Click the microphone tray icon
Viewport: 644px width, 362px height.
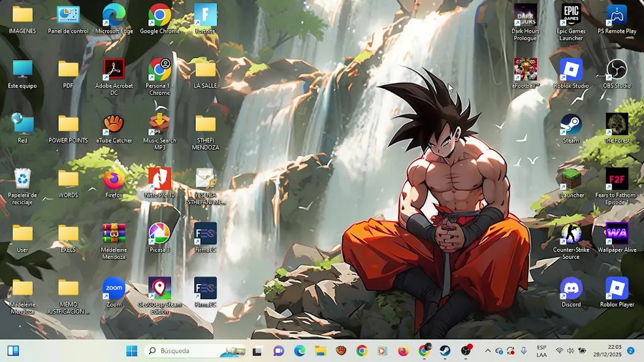pos(524,350)
